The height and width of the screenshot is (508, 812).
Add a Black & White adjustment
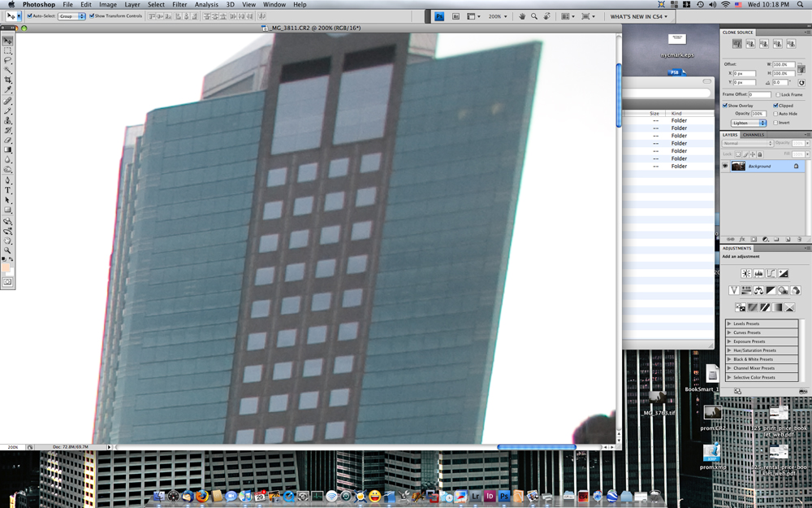[x=771, y=290]
